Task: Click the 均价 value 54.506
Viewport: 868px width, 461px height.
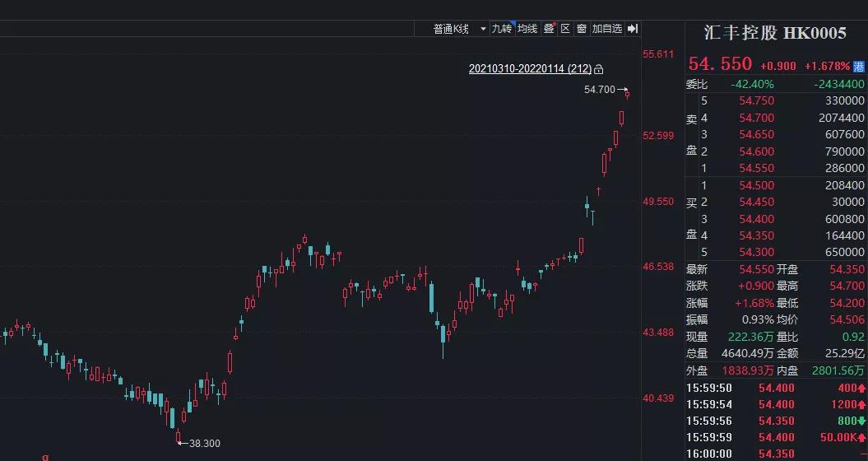Action: click(x=847, y=319)
